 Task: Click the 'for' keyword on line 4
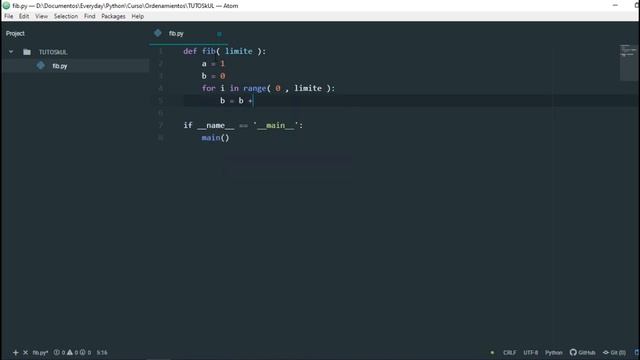point(208,88)
